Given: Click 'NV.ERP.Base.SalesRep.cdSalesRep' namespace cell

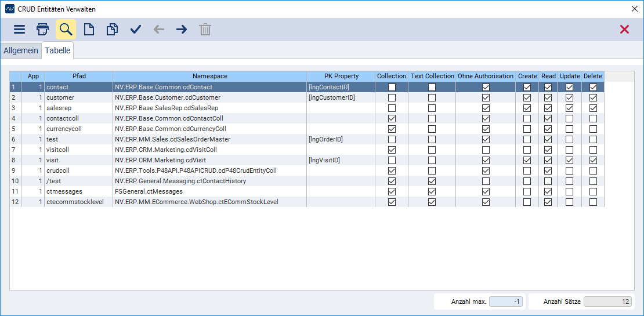Looking at the screenshot, I should click(x=209, y=108).
